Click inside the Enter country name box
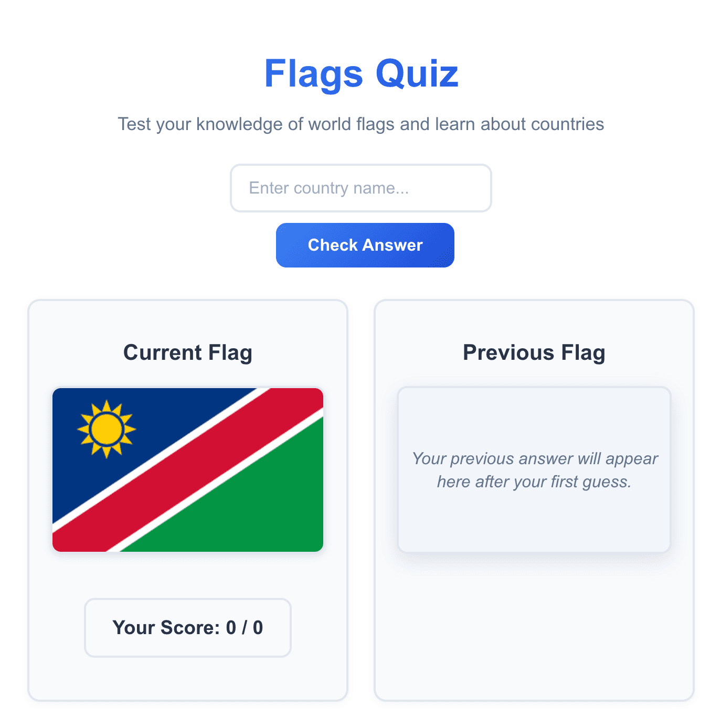 point(360,188)
